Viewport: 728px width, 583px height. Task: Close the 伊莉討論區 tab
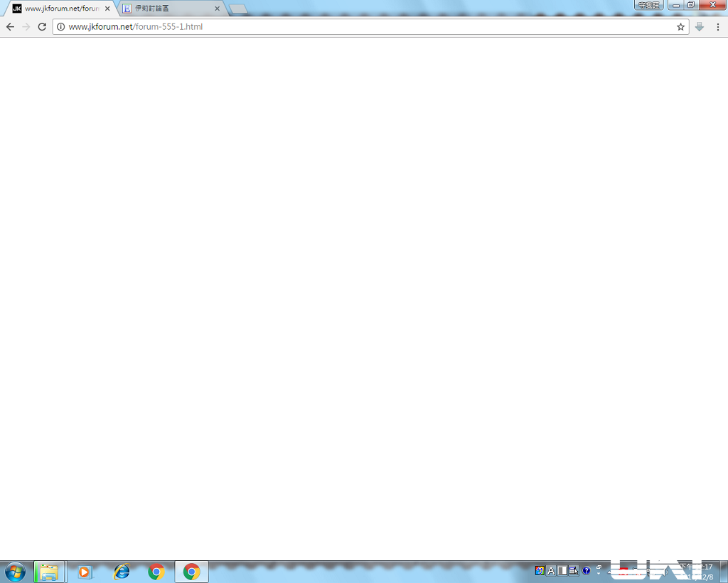(217, 9)
